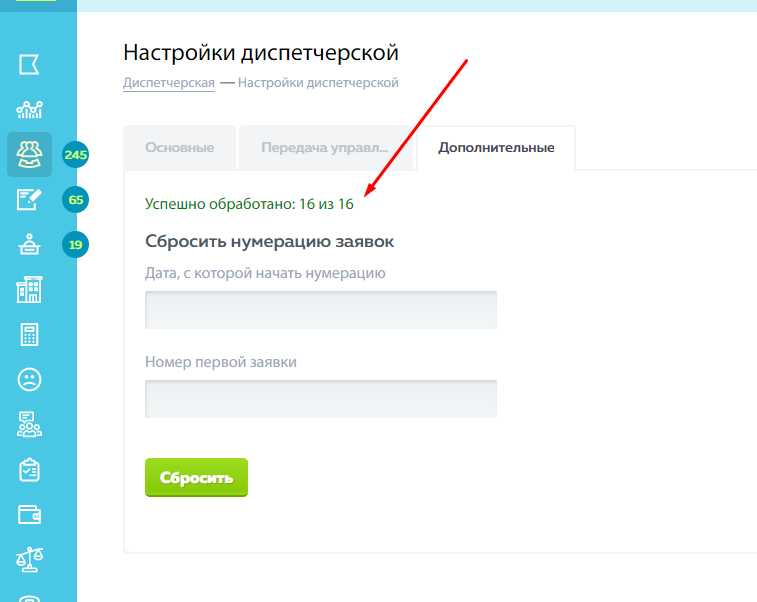Select the Дополнительные tab

(496, 148)
